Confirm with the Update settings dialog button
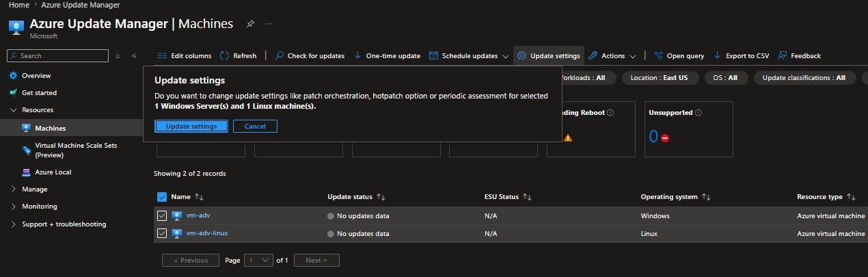Viewport: 868px width, 277px height. tap(191, 126)
